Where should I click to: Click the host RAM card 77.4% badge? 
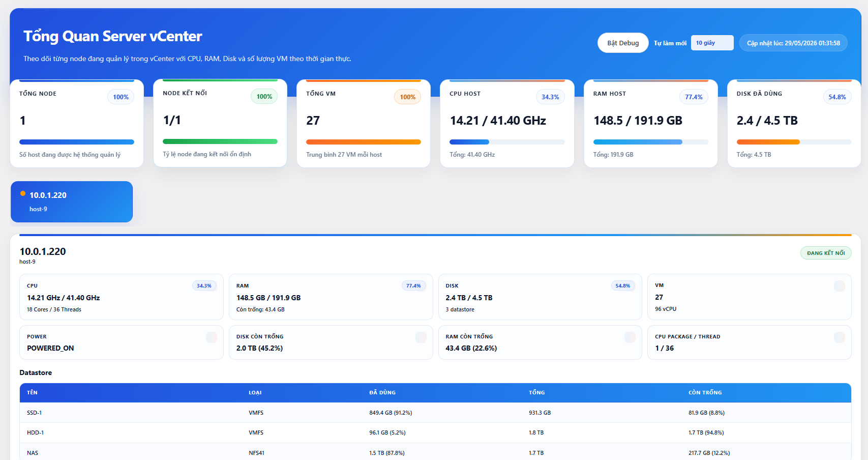pyautogui.click(x=413, y=286)
